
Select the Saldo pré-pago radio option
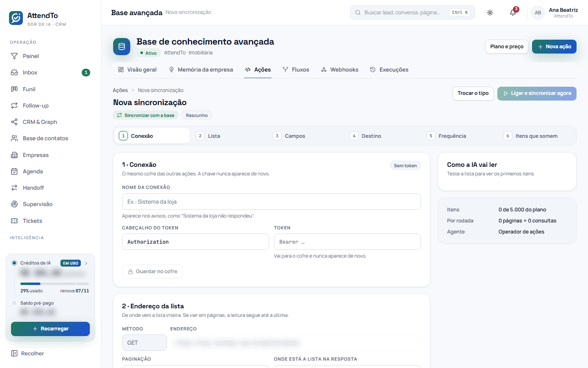click(x=14, y=303)
